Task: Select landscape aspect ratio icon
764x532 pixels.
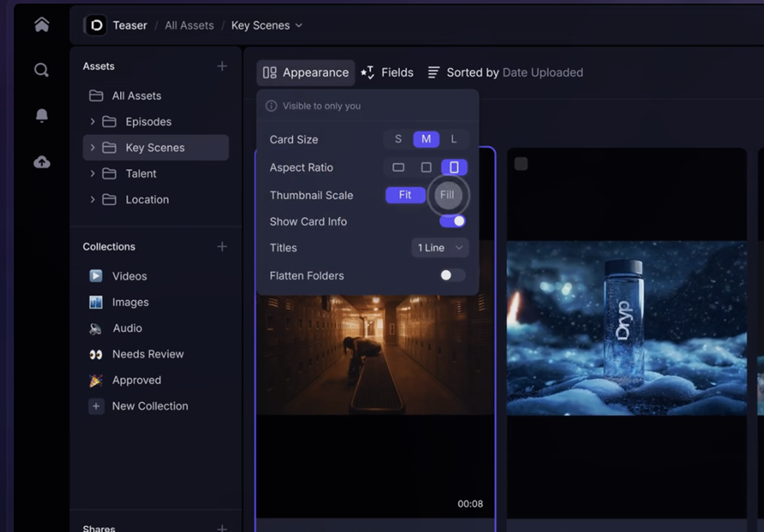Action: point(398,167)
